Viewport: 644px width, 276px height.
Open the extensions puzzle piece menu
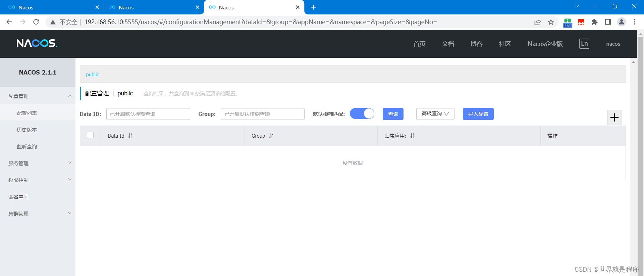coord(594,22)
